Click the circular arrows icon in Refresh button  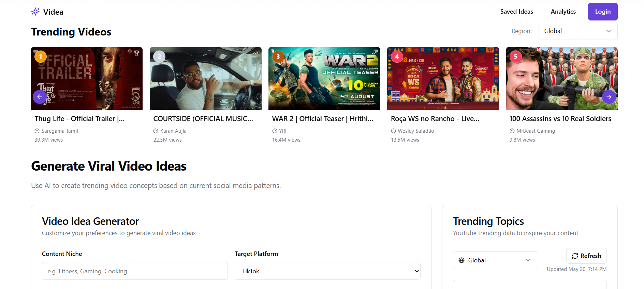pyautogui.click(x=575, y=256)
